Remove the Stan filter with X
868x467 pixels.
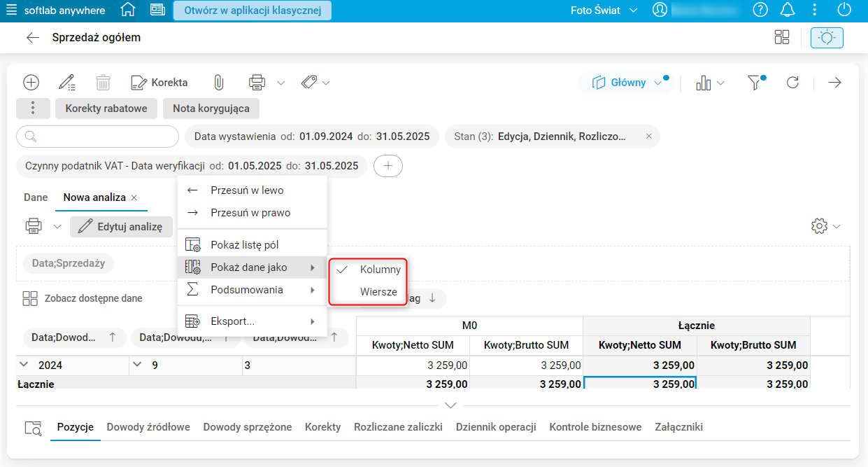(648, 137)
